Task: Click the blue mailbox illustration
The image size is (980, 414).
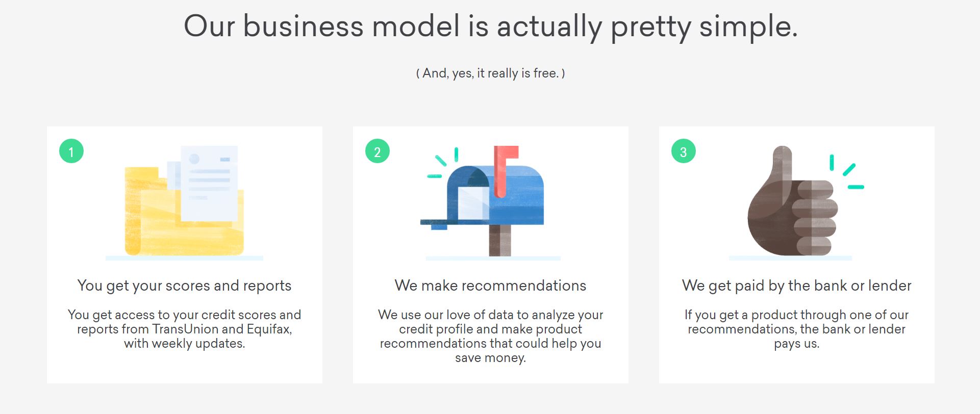Action: (x=482, y=201)
